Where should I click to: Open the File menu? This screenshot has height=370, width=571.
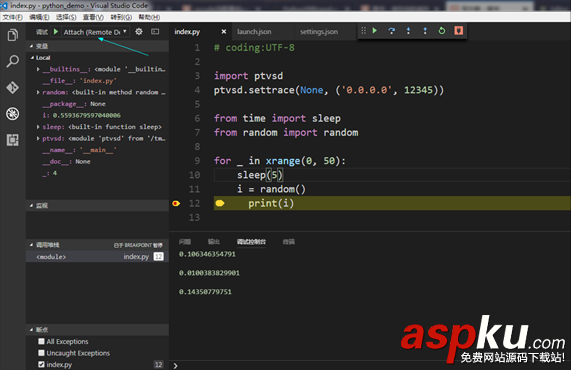(x=12, y=17)
